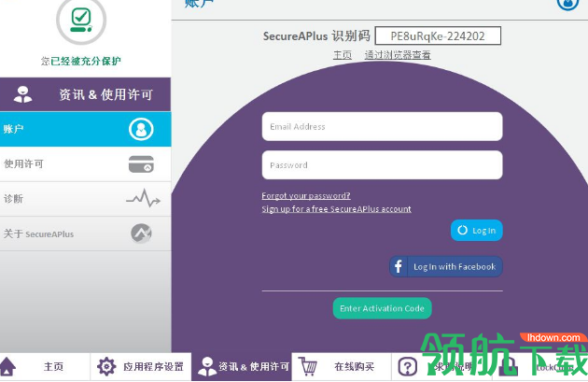588x382 pixels.
Task: Click the license card icon in 使用许可 row
Action: tap(141, 164)
